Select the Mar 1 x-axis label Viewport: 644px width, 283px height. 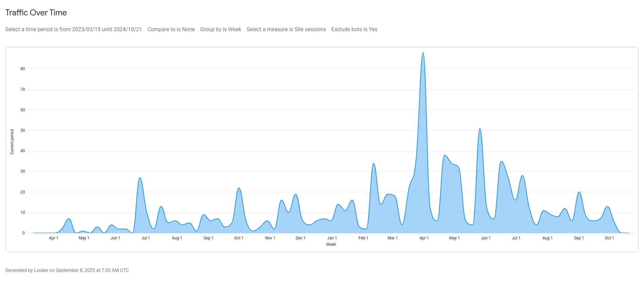pos(392,238)
